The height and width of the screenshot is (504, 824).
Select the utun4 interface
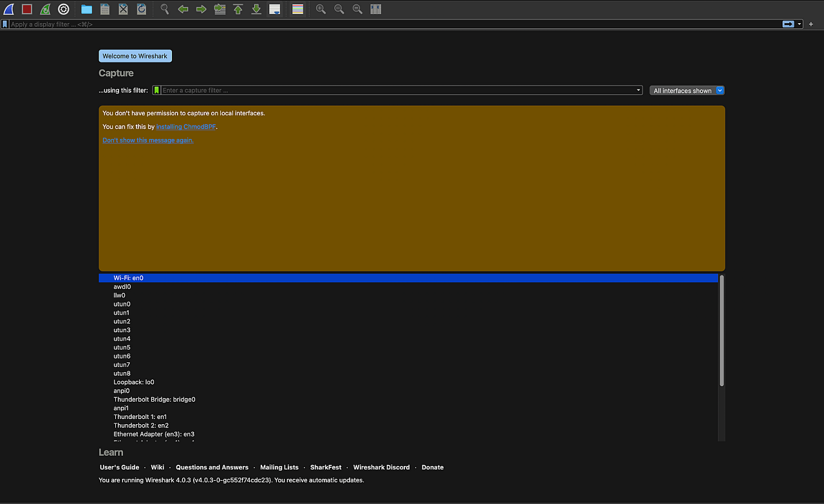coord(408,339)
